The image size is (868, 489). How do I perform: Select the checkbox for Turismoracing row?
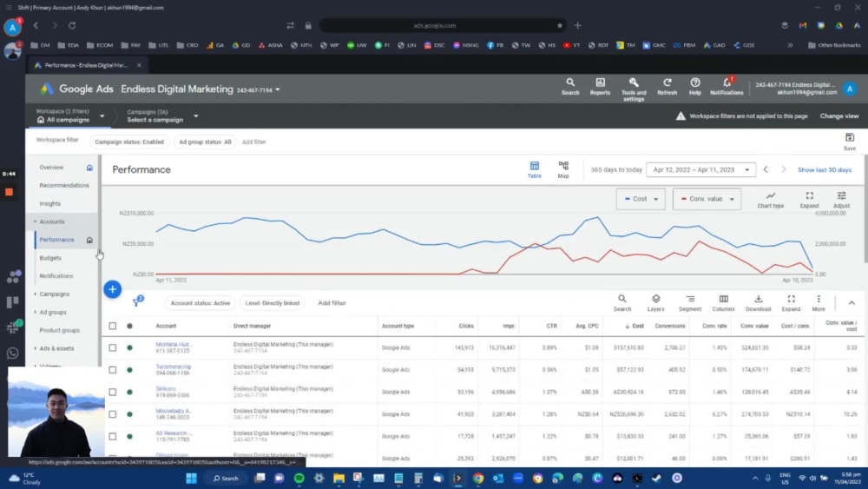click(112, 370)
